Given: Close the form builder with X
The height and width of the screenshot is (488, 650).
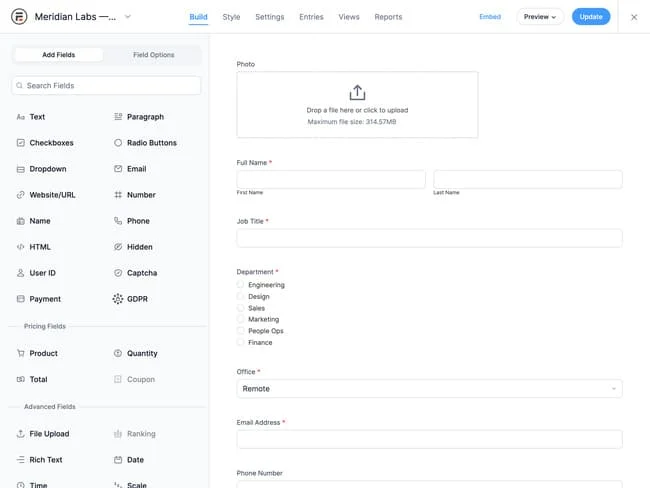Looking at the screenshot, I should 634,17.
